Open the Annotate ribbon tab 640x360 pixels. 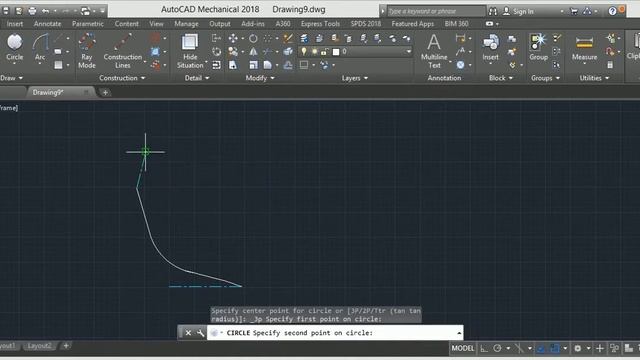pyautogui.click(x=47, y=24)
